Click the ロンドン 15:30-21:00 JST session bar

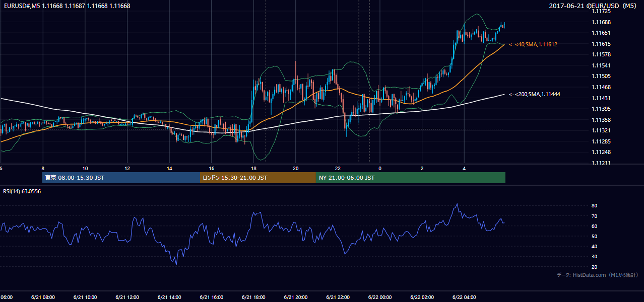coord(258,178)
